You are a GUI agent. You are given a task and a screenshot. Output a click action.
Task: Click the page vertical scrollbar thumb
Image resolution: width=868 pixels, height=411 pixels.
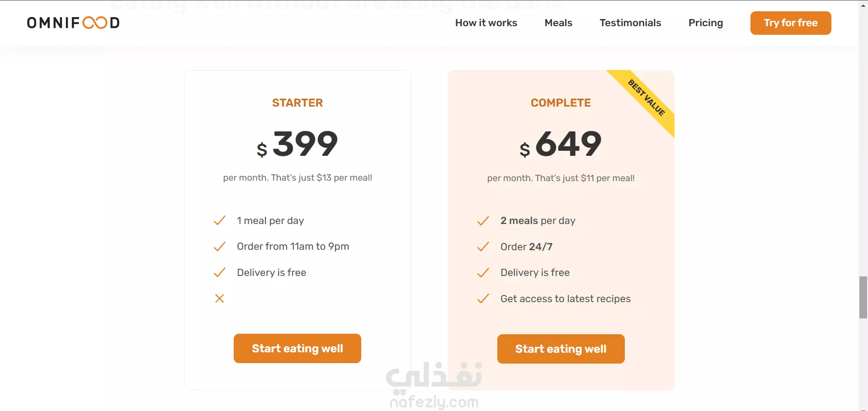pyautogui.click(x=863, y=298)
